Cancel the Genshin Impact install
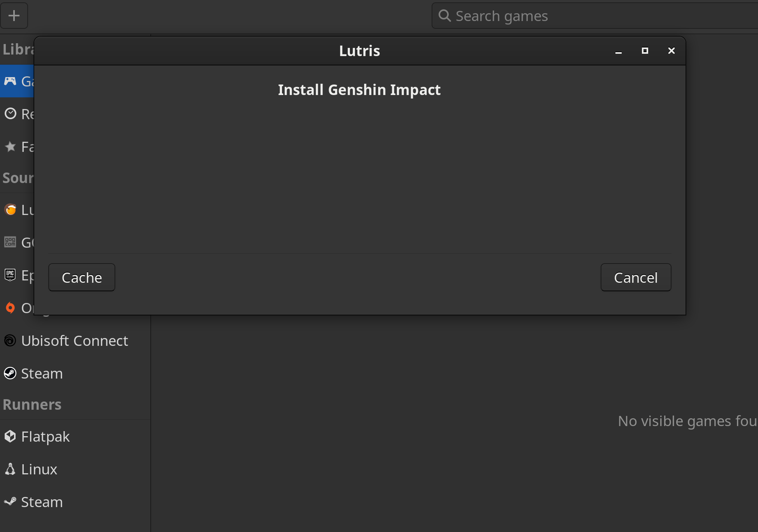This screenshot has width=758, height=532. (636, 277)
